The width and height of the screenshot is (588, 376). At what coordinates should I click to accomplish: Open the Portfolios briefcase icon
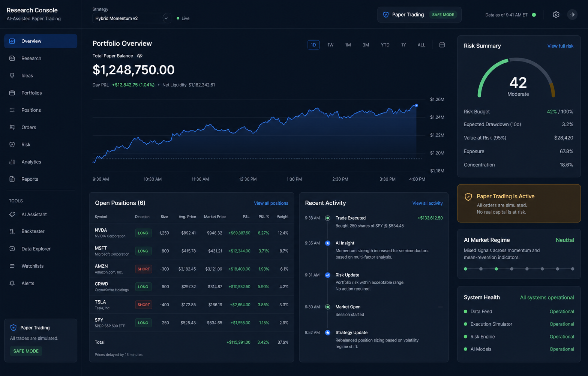(12, 93)
